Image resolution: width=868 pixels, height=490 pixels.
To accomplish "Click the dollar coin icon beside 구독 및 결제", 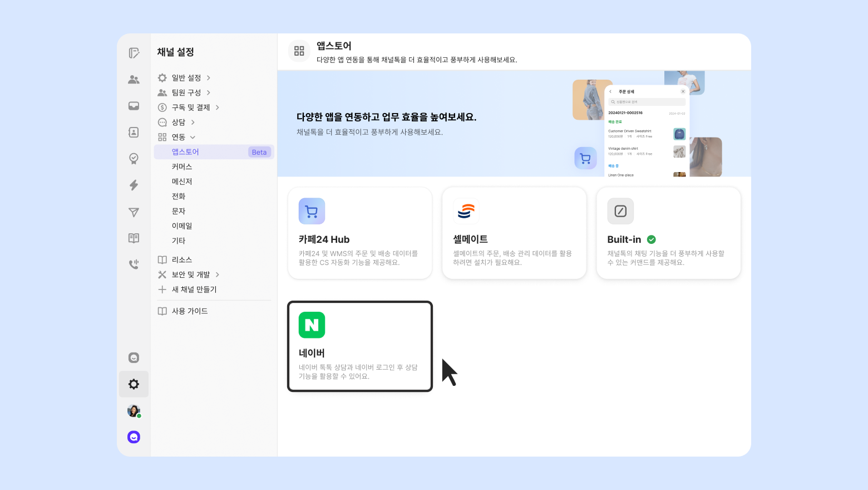I will click(x=162, y=107).
